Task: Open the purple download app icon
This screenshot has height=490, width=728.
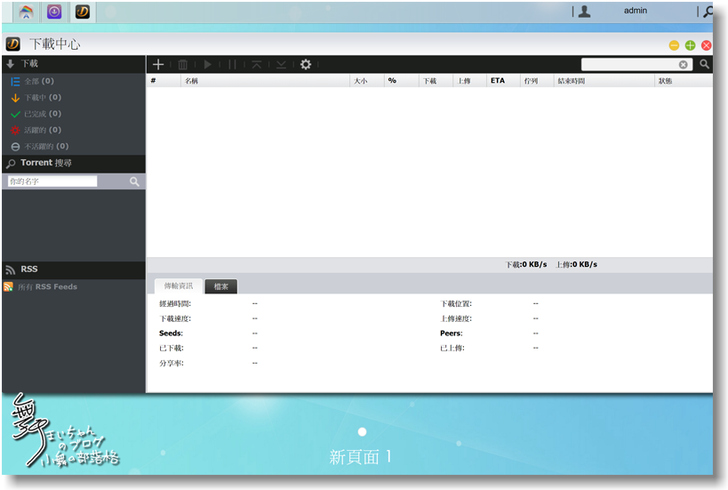Action: [54, 12]
